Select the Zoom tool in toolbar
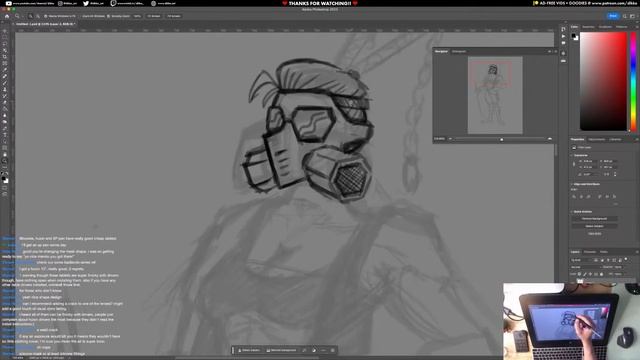 pos(5,161)
